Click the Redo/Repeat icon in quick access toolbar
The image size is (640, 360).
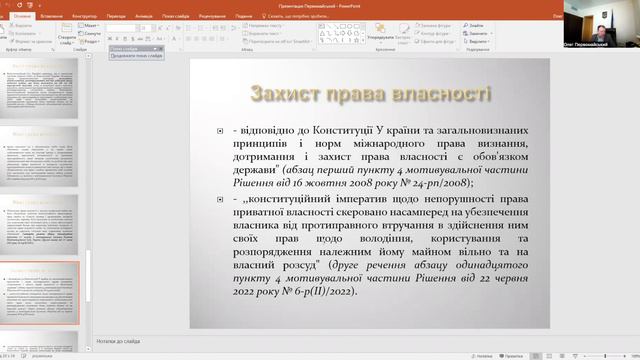coord(19,5)
